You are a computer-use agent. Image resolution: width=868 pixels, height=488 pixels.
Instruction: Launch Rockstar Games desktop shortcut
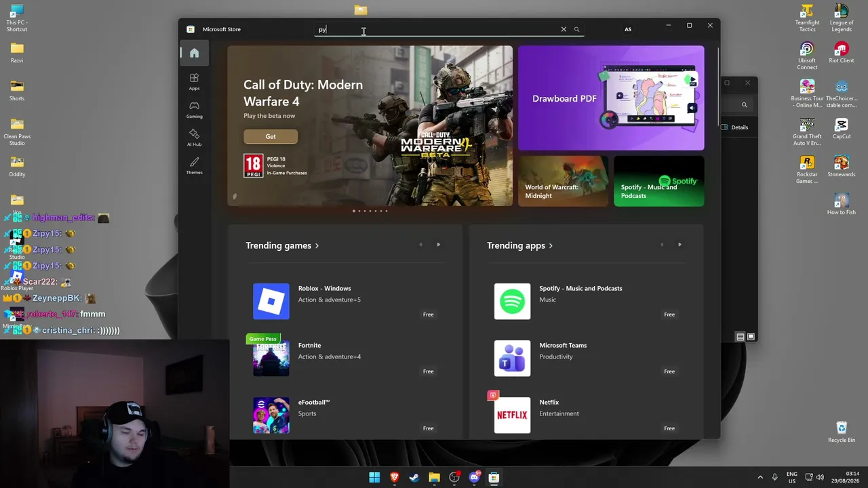coord(807,170)
